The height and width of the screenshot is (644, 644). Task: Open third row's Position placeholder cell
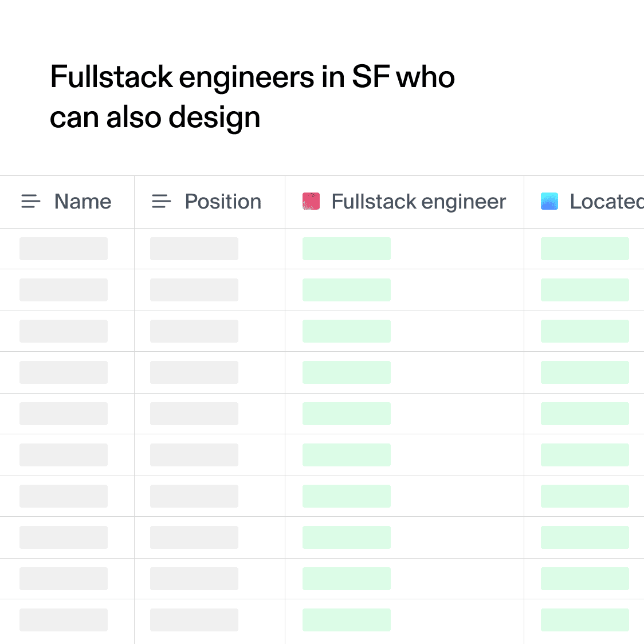point(194,331)
